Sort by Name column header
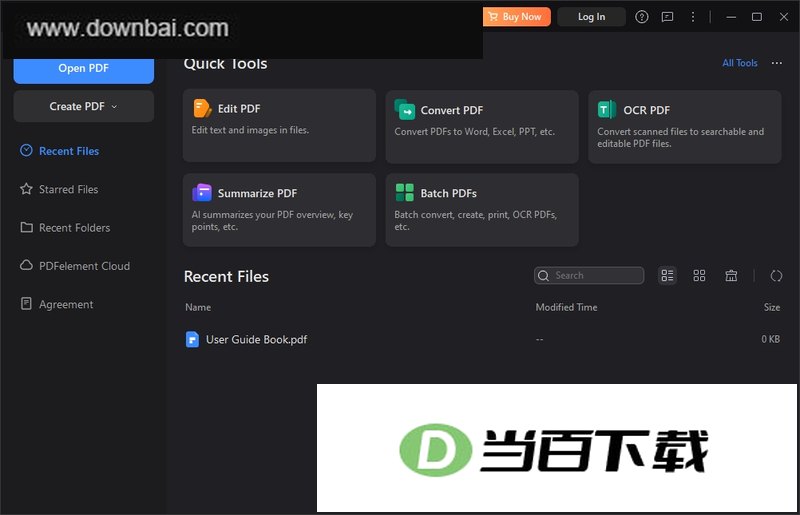 pos(198,307)
